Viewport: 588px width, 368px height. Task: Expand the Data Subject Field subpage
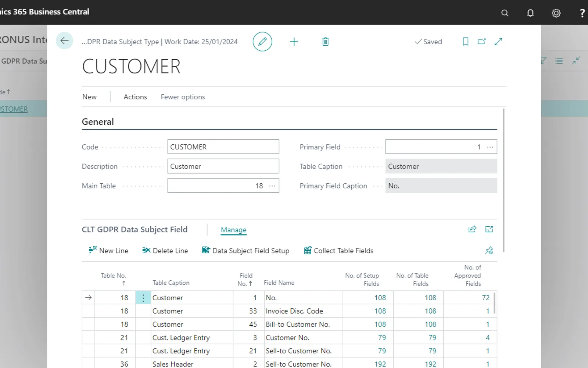[489, 229]
